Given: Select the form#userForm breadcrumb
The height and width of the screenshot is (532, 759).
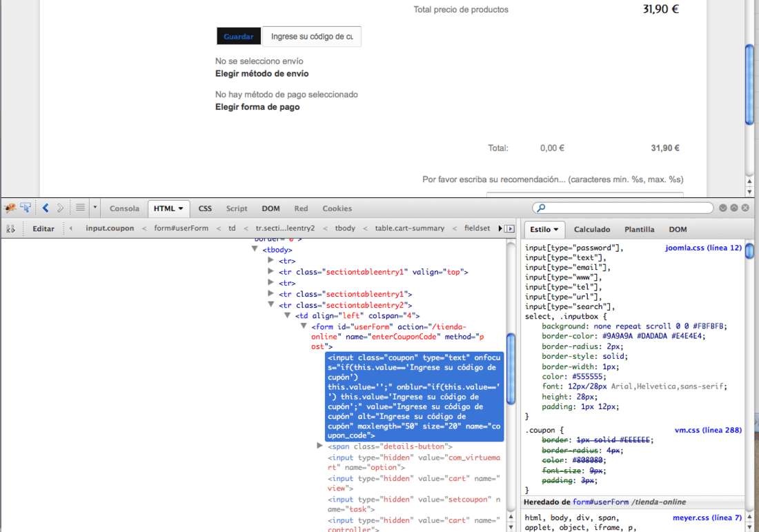Looking at the screenshot, I should [181, 228].
